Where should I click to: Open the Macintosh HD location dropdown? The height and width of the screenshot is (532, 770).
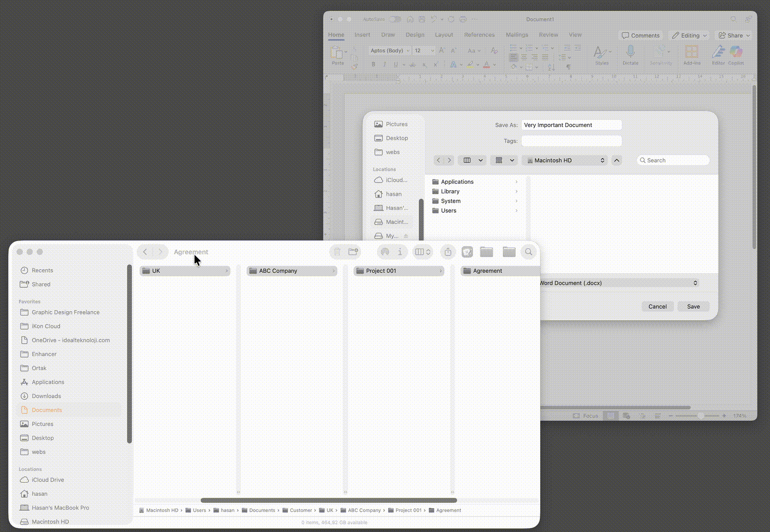(565, 160)
